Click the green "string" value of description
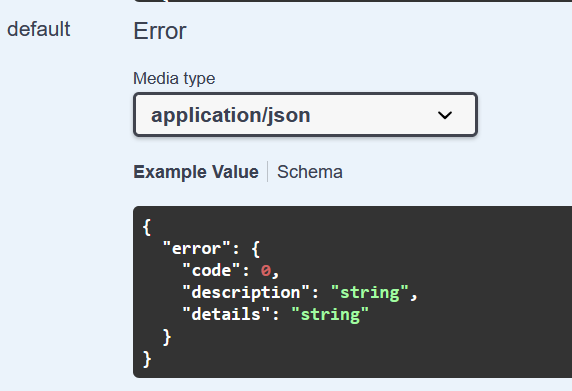This screenshot has width=572, height=391. coord(370,293)
